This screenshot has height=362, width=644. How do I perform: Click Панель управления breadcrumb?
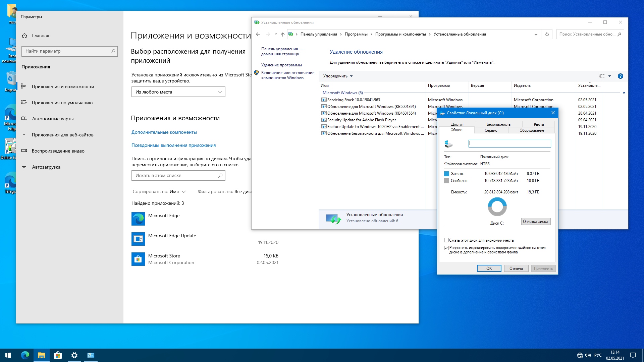coord(319,34)
